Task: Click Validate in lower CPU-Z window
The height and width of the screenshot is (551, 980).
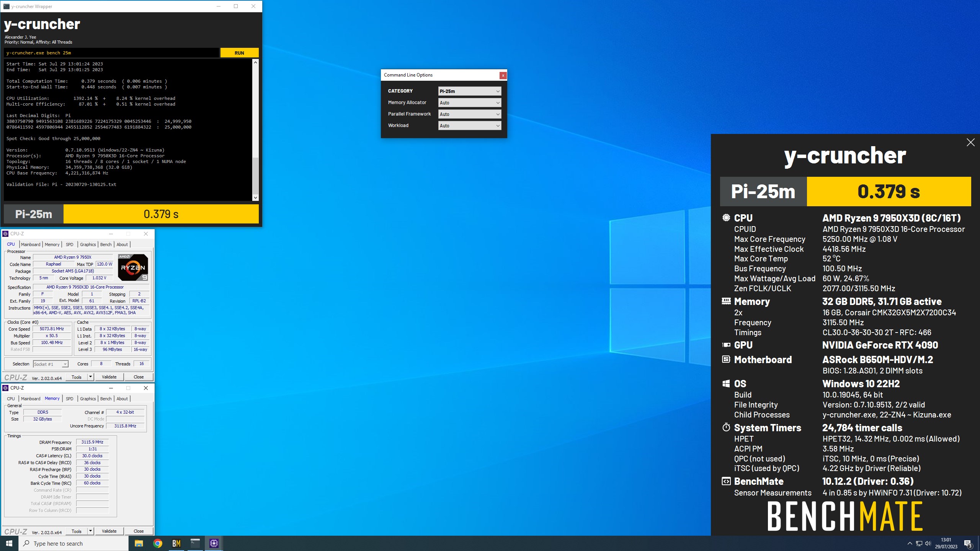Action: 109,531
